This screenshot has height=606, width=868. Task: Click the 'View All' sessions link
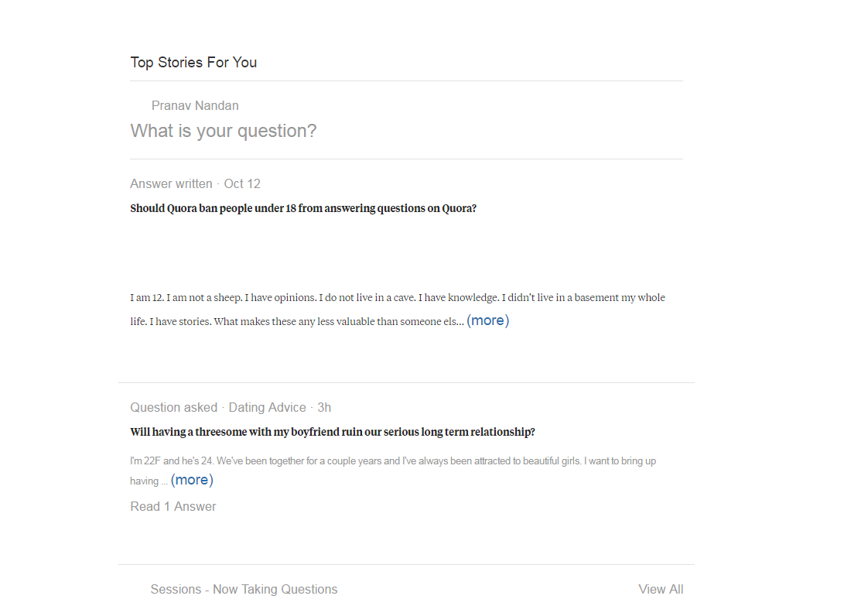tap(661, 589)
